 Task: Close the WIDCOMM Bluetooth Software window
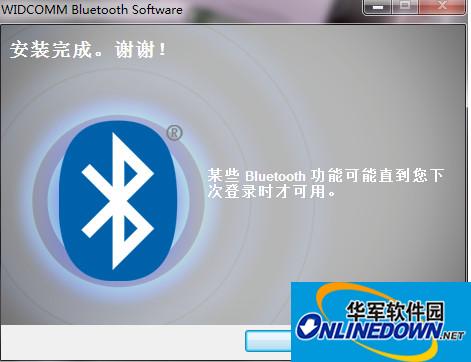pyautogui.click(x=442, y=6)
